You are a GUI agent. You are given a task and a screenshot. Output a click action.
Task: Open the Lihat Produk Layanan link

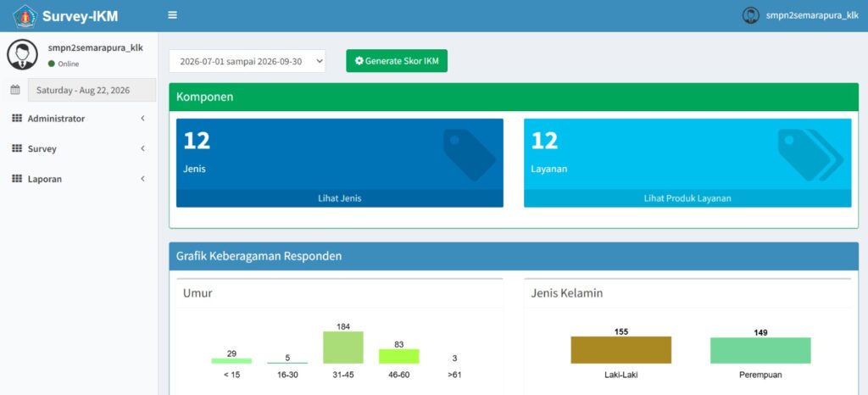687,198
